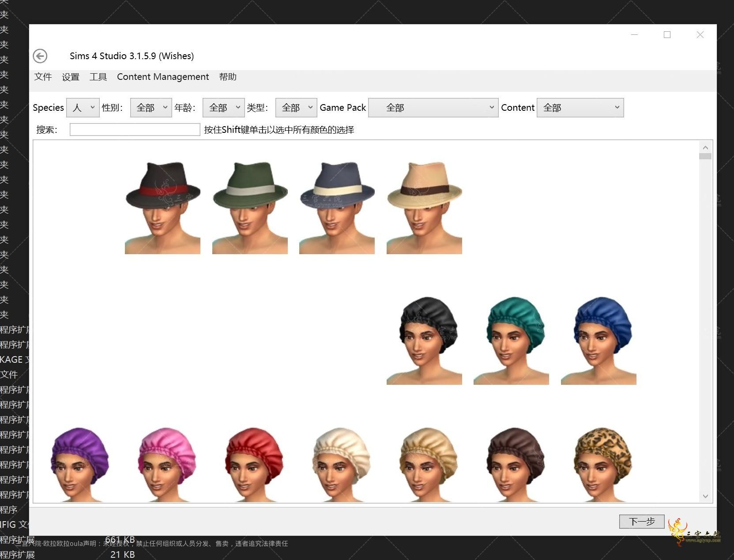Expand the 年龄 age dropdown
This screenshot has width=734, height=560.
223,108
